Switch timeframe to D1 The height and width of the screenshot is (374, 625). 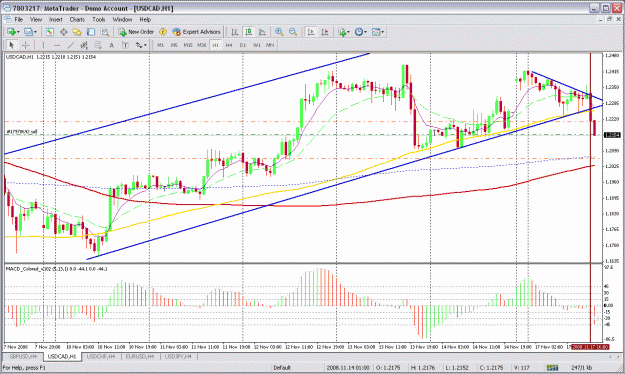[243, 45]
